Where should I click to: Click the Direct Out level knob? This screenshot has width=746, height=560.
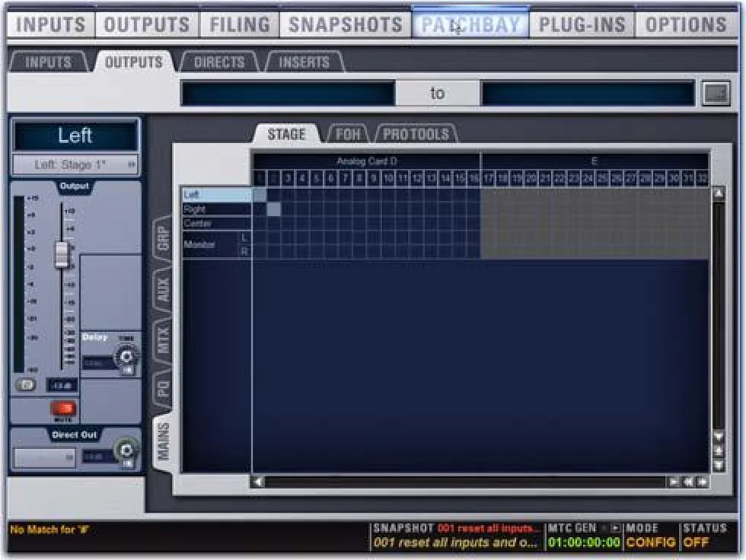point(126,449)
